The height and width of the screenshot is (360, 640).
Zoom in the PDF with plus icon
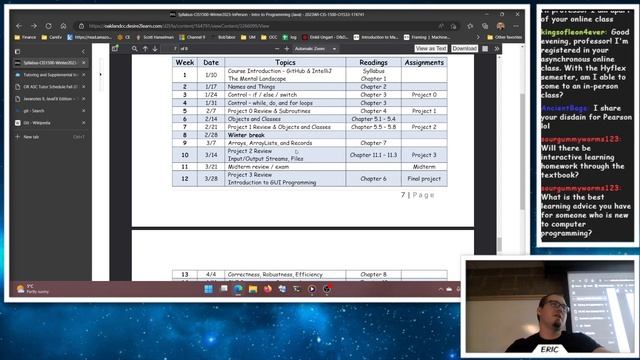tap(287, 49)
